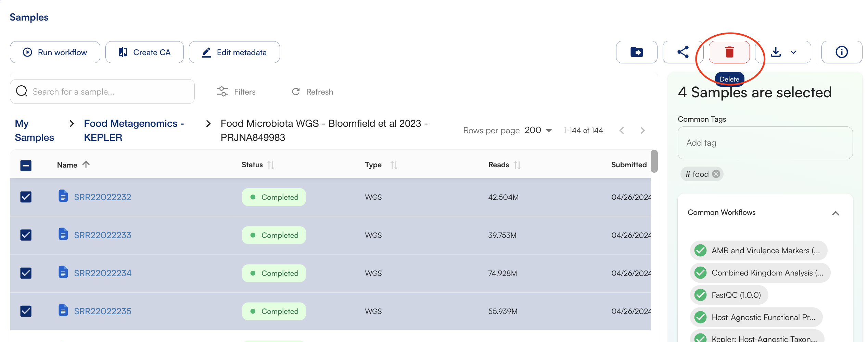Toggle the select-all header checkbox
868x342 pixels.
point(26,166)
